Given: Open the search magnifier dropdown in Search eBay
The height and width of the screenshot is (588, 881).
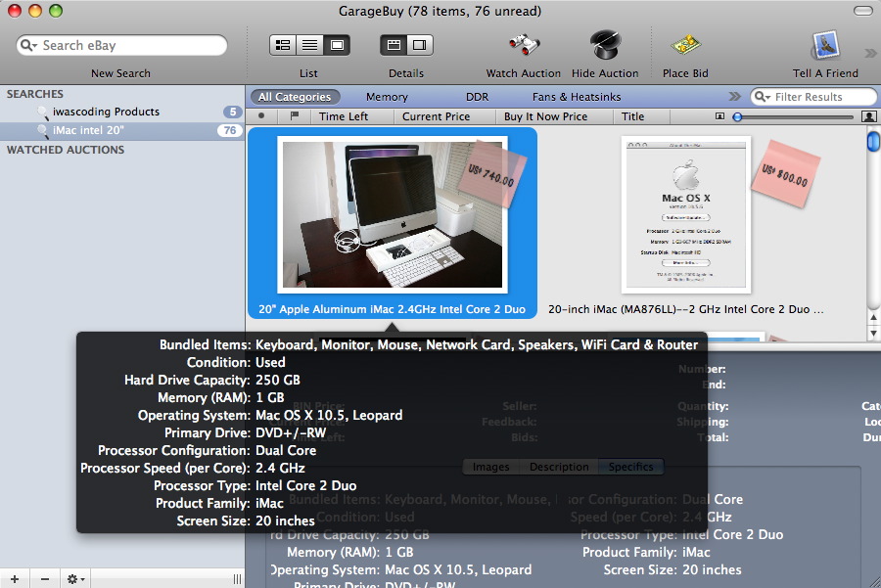Looking at the screenshot, I should 28,45.
